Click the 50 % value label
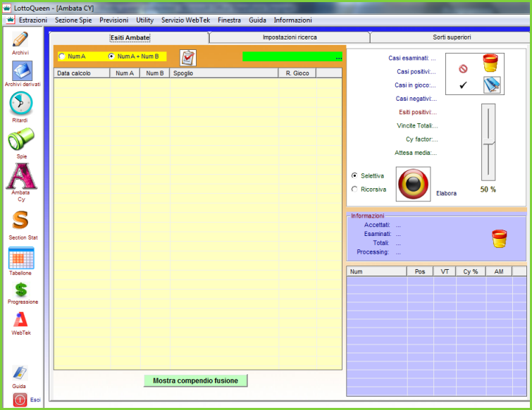This screenshot has height=410, width=532. [x=488, y=190]
